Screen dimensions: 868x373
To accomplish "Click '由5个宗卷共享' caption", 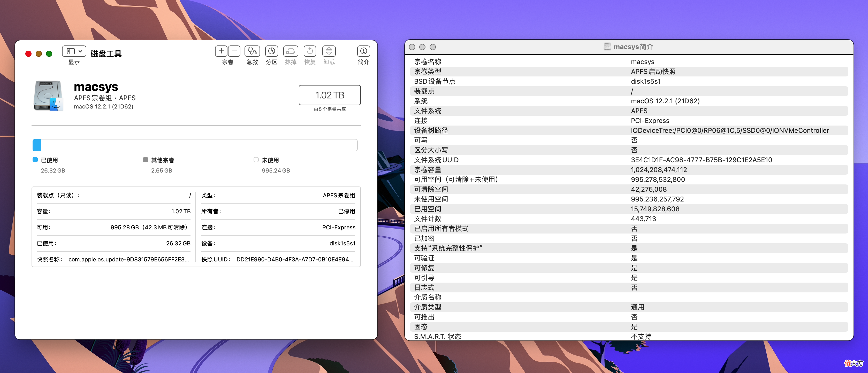I will [x=330, y=109].
